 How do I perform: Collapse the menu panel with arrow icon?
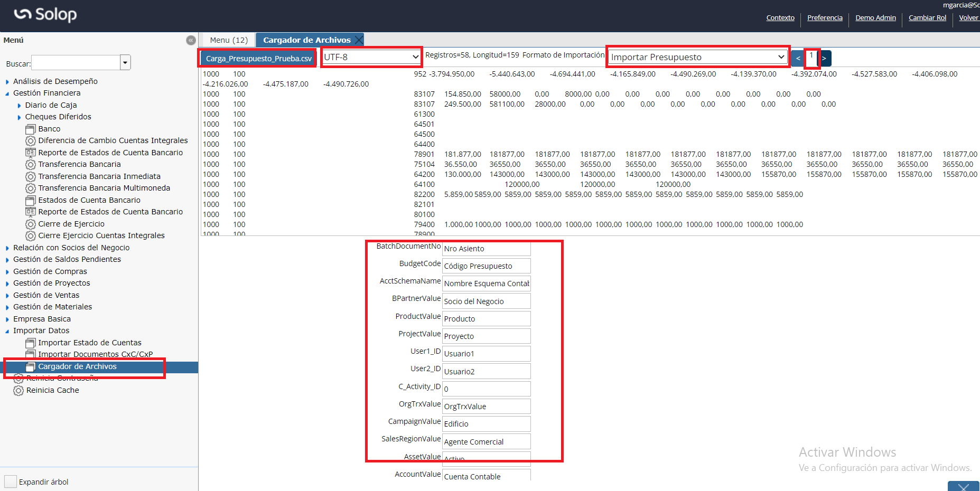click(x=191, y=40)
